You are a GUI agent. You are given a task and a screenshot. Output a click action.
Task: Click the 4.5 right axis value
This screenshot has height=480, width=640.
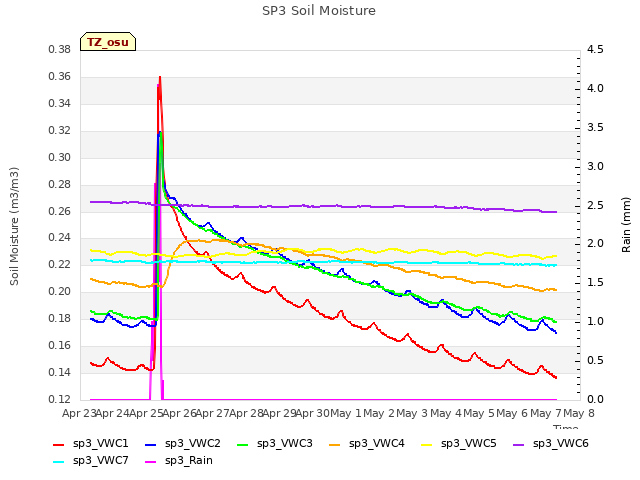595,50
